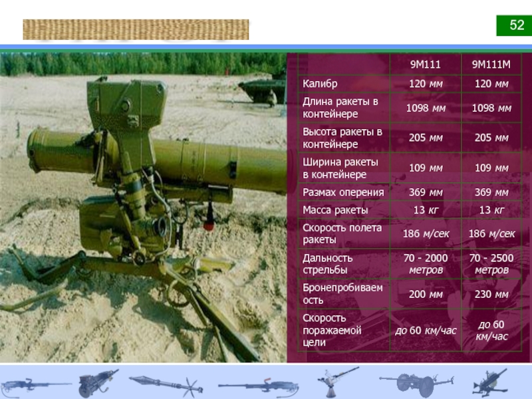Click the 230 мм armor penetration value

(491, 294)
